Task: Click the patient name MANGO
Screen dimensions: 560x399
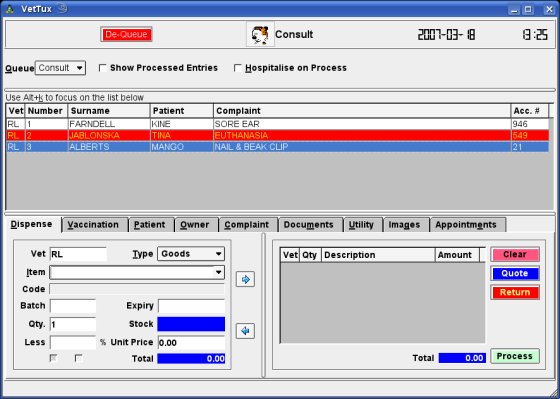Action: 168,147
